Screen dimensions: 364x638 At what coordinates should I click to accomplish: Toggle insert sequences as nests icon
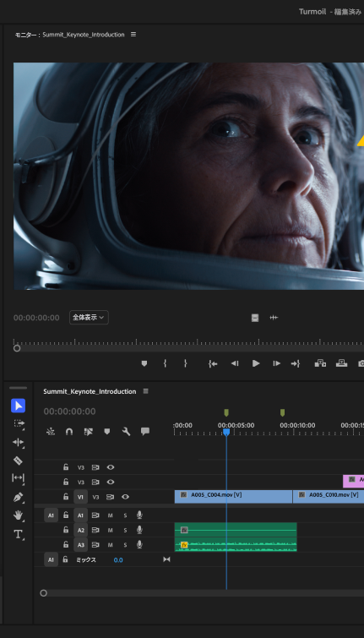coord(51,432)
